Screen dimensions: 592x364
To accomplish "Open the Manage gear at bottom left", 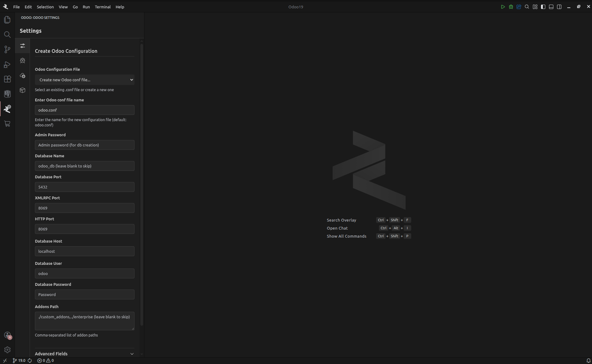I will [7, 350].
